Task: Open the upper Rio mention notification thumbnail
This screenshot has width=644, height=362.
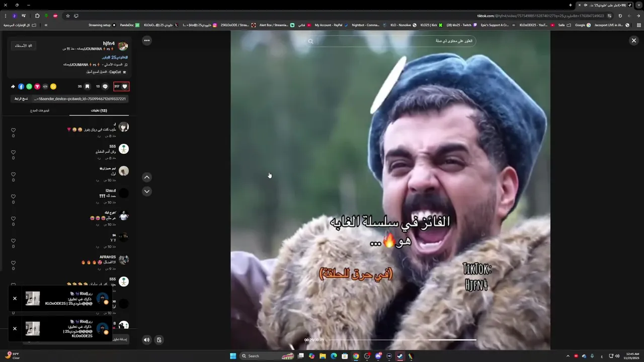Action: click(x=33, y=298)
